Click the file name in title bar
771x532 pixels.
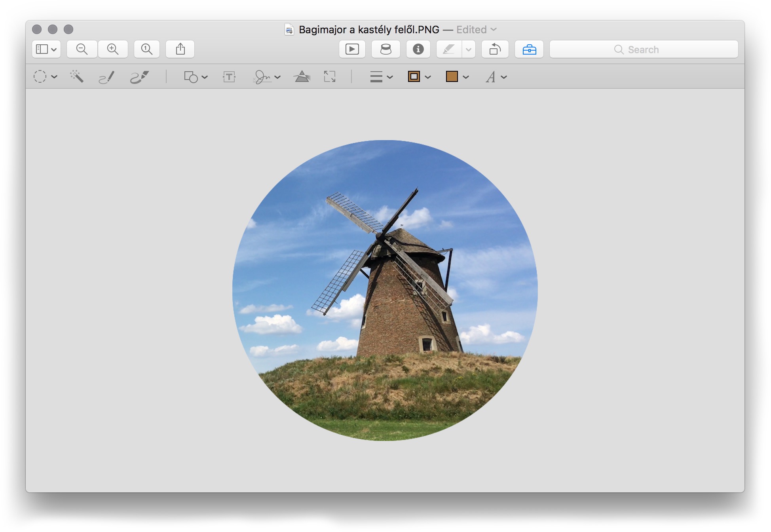369,30
